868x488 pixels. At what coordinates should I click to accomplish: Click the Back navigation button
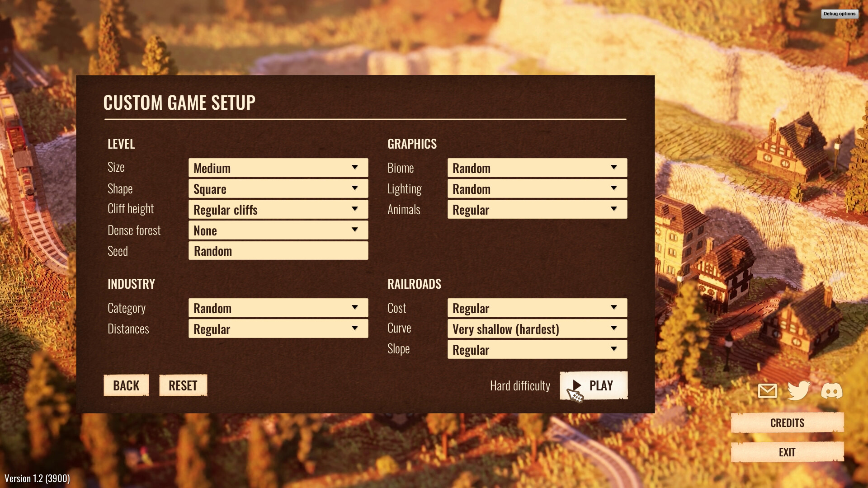(127, 385)
